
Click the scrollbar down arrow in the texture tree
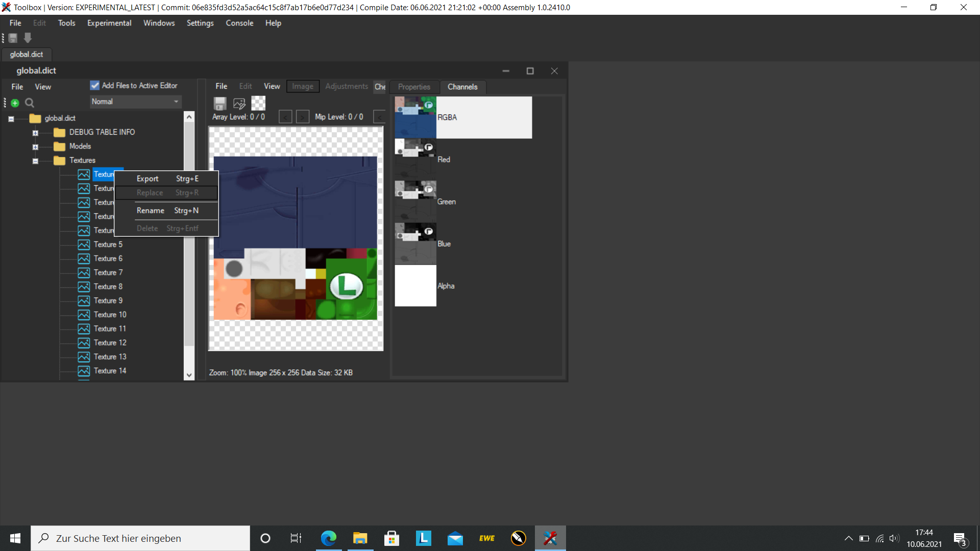(x=189, y=374)
